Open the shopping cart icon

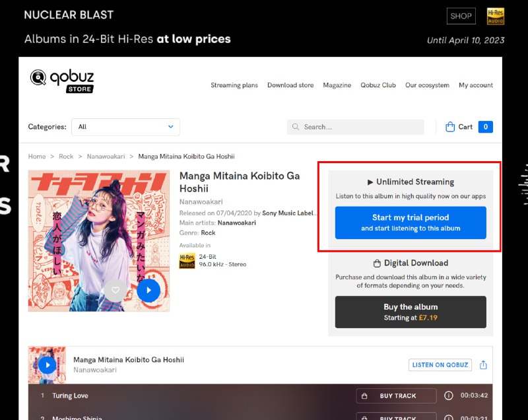point(450,127)
